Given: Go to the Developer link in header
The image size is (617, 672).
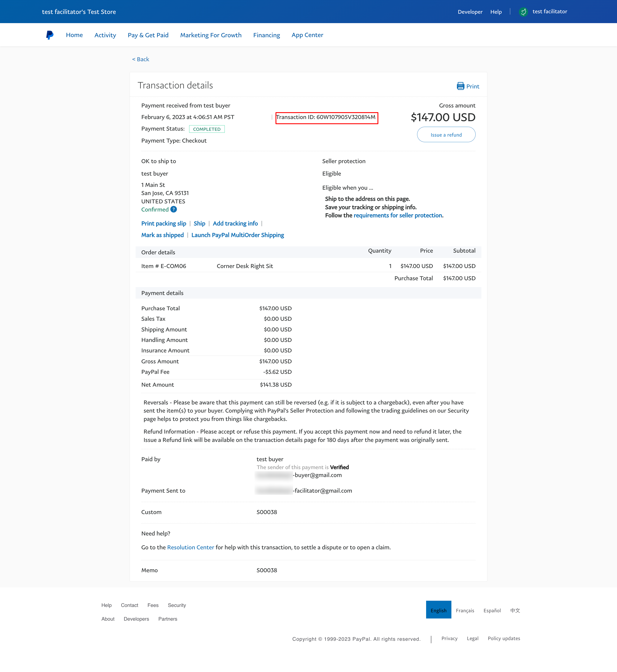Looking at the screenshot, I should click(x=470, y=12).
